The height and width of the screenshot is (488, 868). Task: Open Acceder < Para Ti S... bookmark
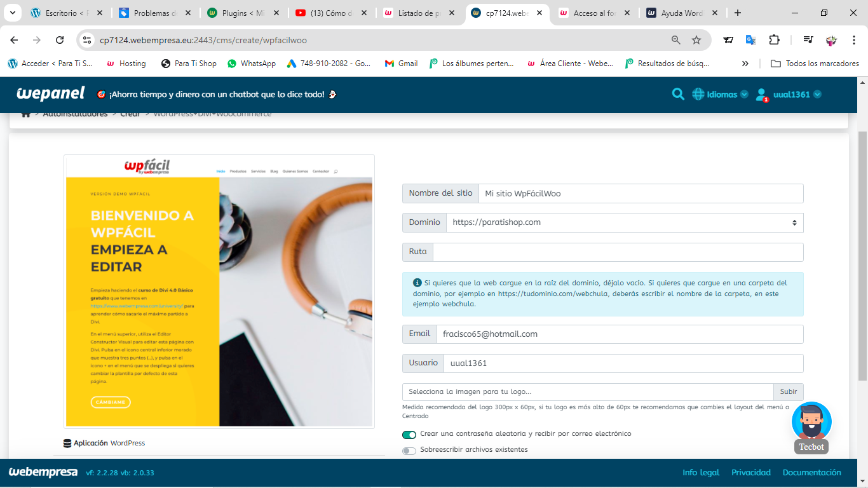coord(50,64)
